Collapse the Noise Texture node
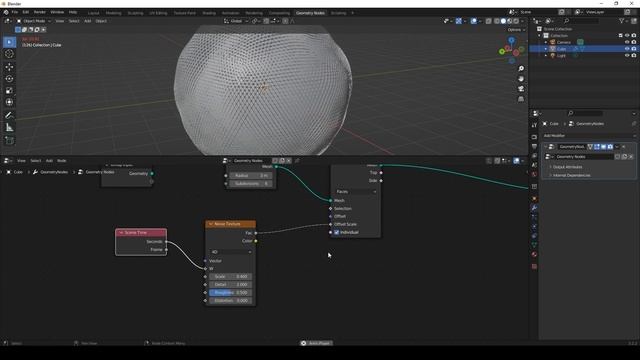Viewport: 640px width, 360px height. point(211,224)
